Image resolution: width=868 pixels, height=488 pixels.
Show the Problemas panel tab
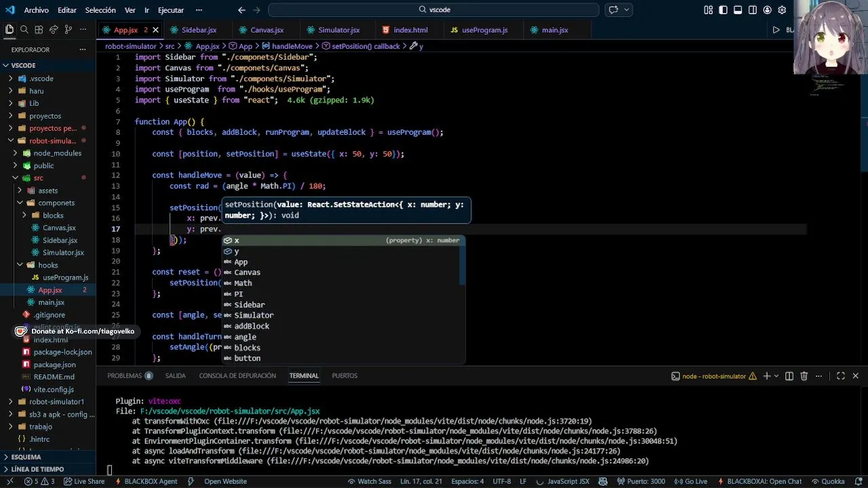pos(130,375)
